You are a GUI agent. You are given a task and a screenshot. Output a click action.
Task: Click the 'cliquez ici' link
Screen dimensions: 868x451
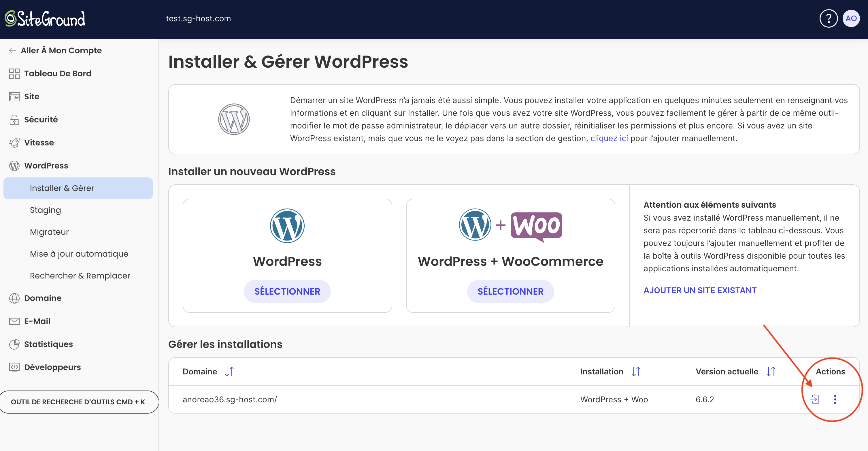pos(609,138)
